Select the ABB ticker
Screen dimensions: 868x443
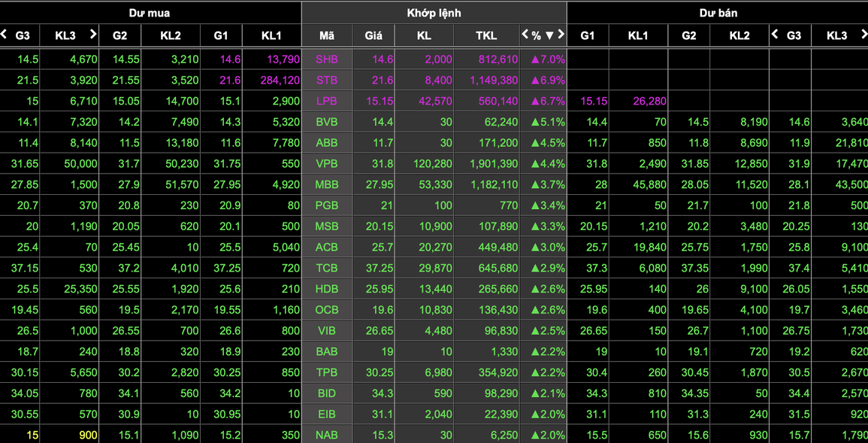click(x=327, y=143)
